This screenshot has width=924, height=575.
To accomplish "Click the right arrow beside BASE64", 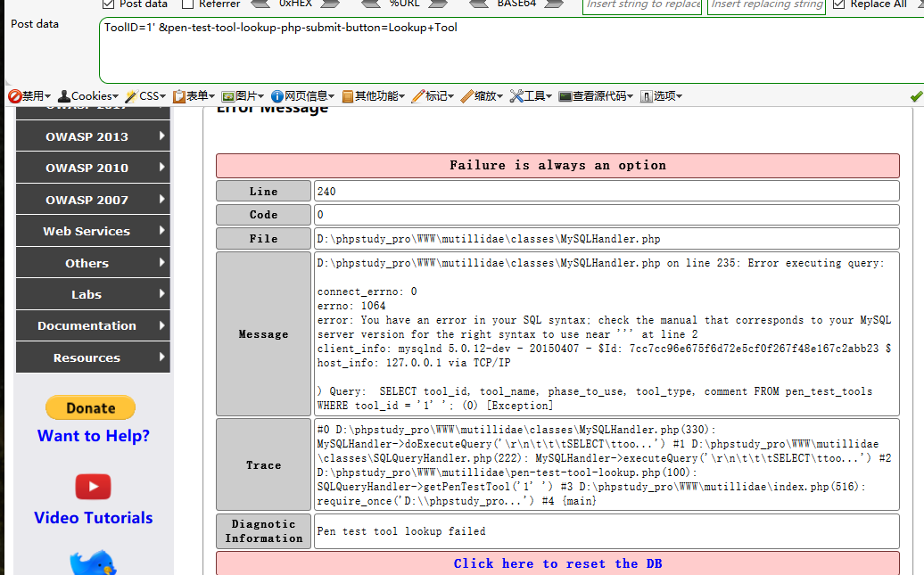I will tap(554, 4).
